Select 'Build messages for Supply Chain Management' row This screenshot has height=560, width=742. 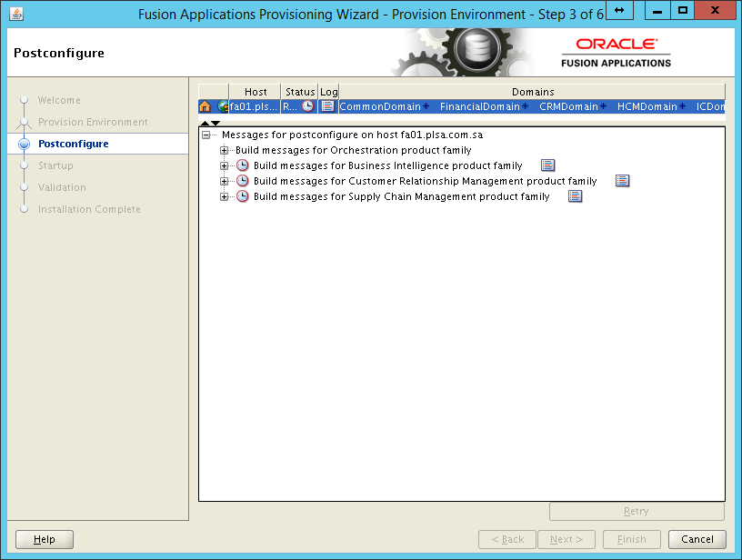[x=401, y=196]
